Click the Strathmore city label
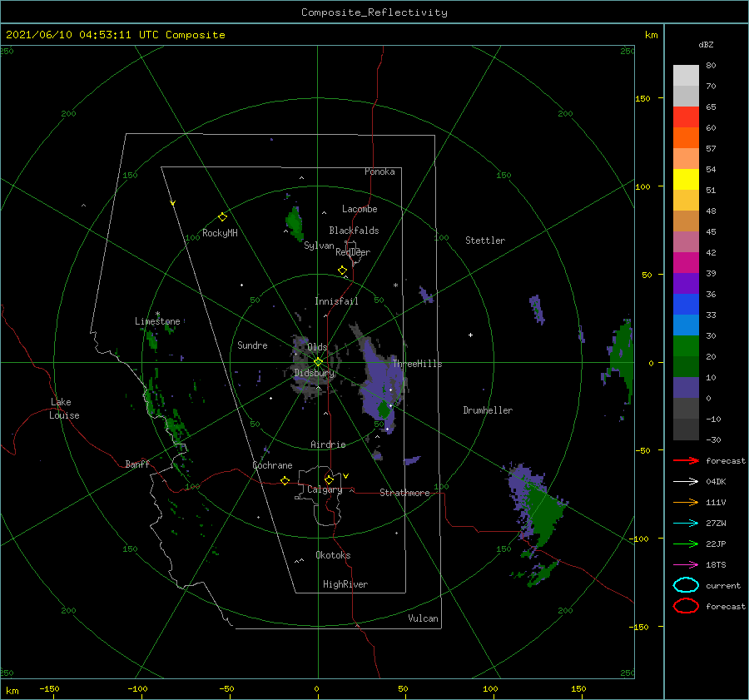This screenshot has width=749, height=700. (404, 493)
